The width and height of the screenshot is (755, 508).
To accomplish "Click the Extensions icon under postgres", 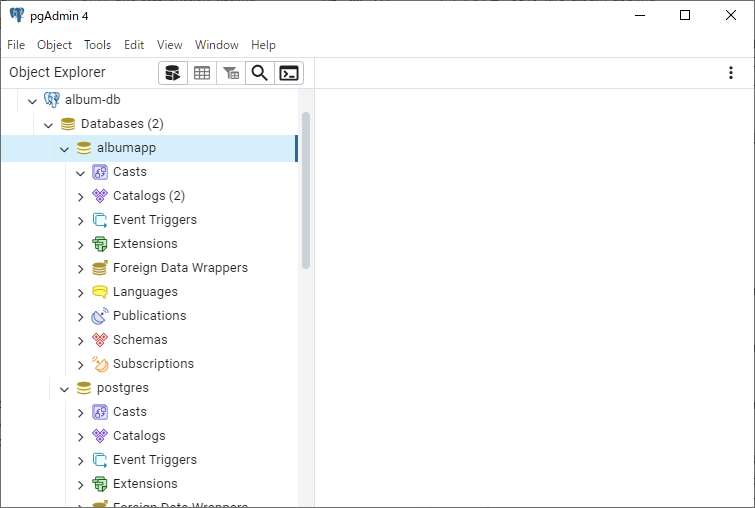I will (x=100, y=484).
